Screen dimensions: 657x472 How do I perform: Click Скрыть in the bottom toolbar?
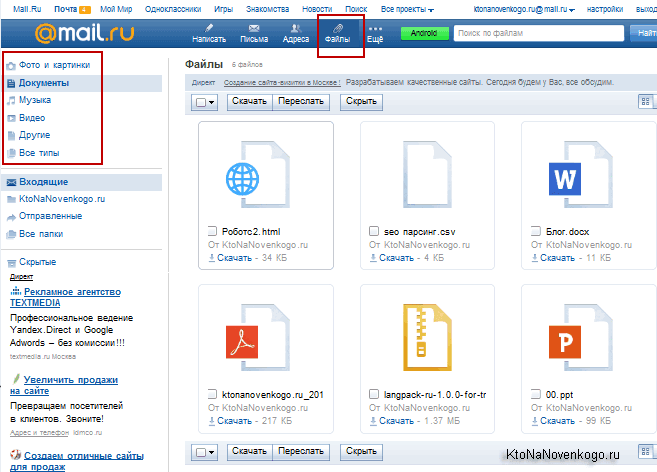click(x=361, y=451)
